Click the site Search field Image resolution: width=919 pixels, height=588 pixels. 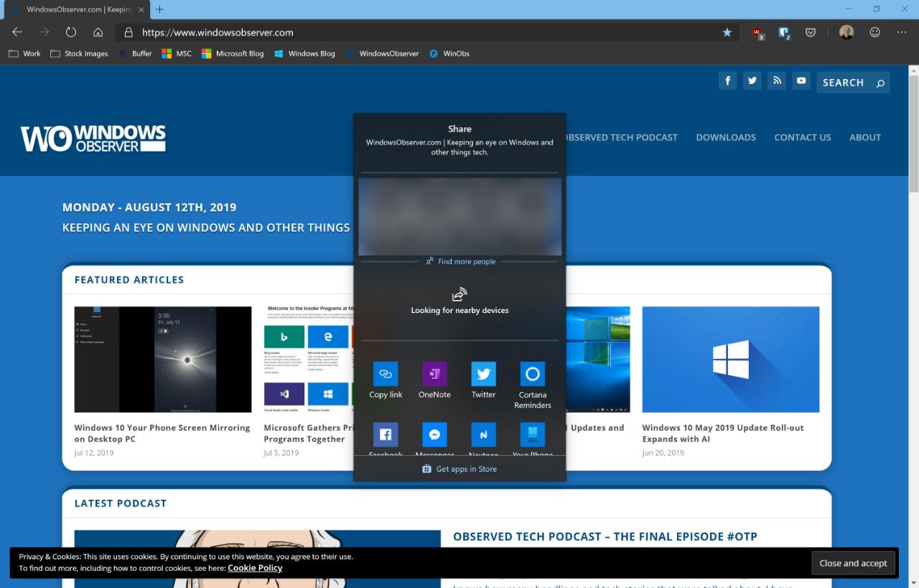pos(853,83)
